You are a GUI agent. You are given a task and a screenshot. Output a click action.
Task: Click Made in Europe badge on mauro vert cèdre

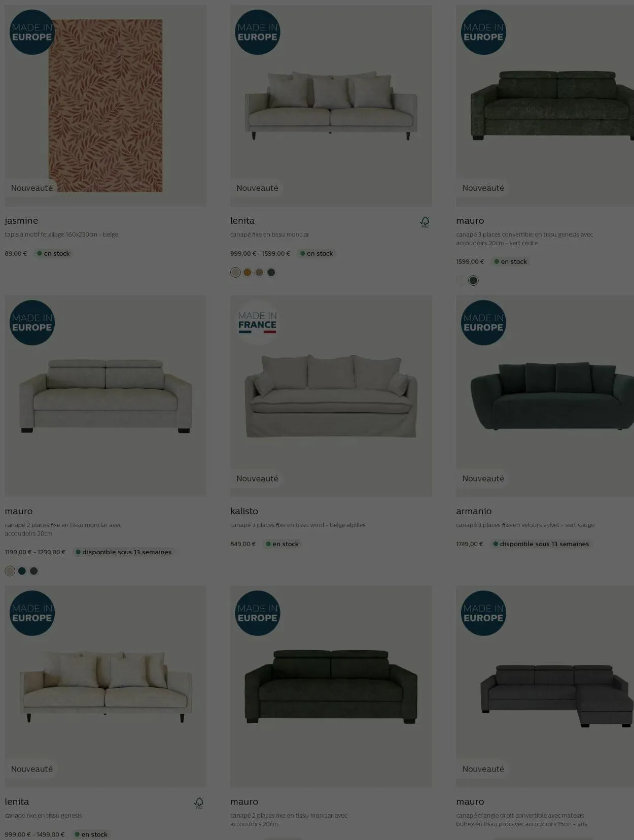483,32
